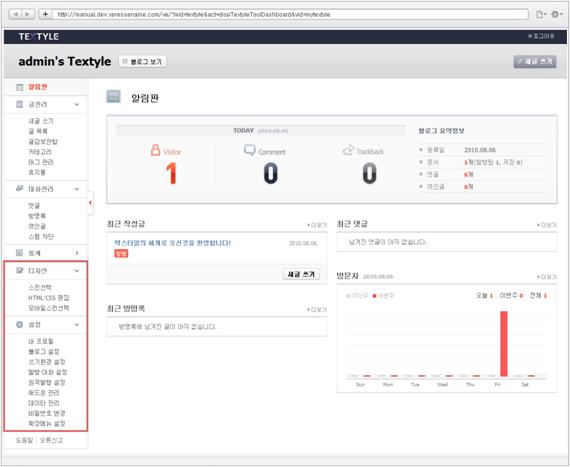This screenshot has height=467, width=570.
Task: Click the browser forward arrow button
Action: click(x=28, y=14)
